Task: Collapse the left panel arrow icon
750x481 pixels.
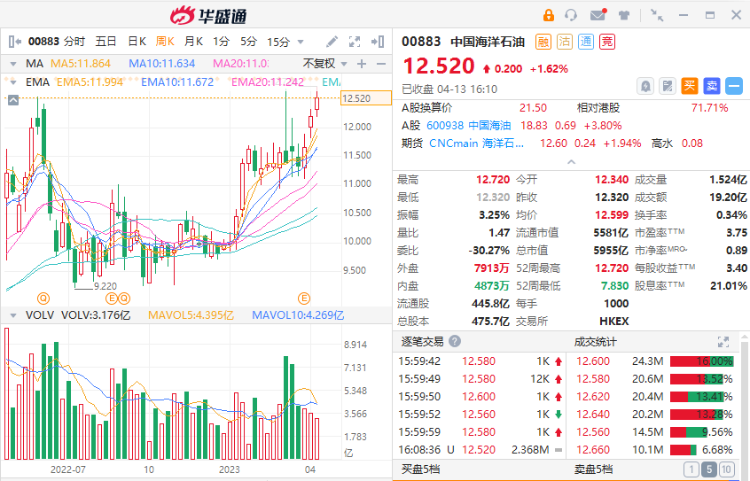Action: coord(15,42)
